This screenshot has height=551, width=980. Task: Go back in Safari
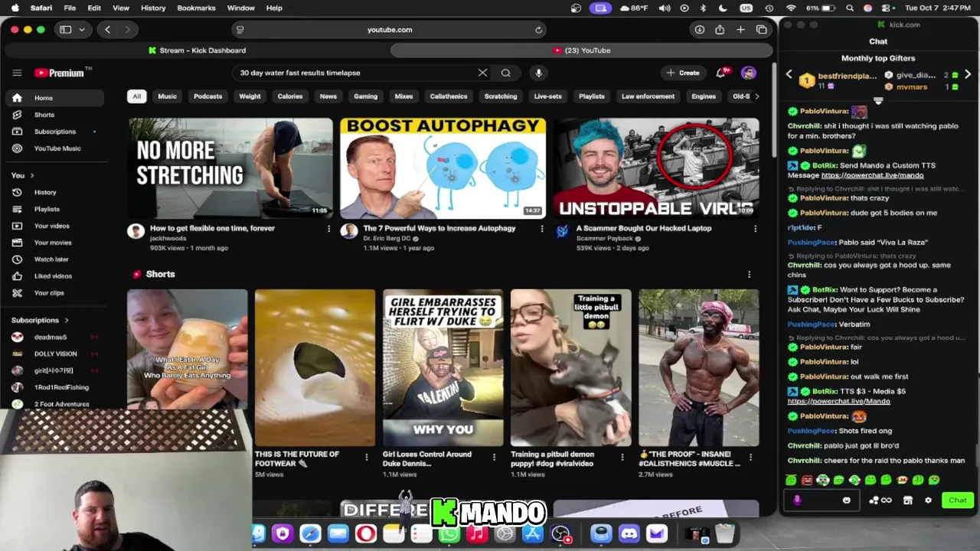(107, 30)
